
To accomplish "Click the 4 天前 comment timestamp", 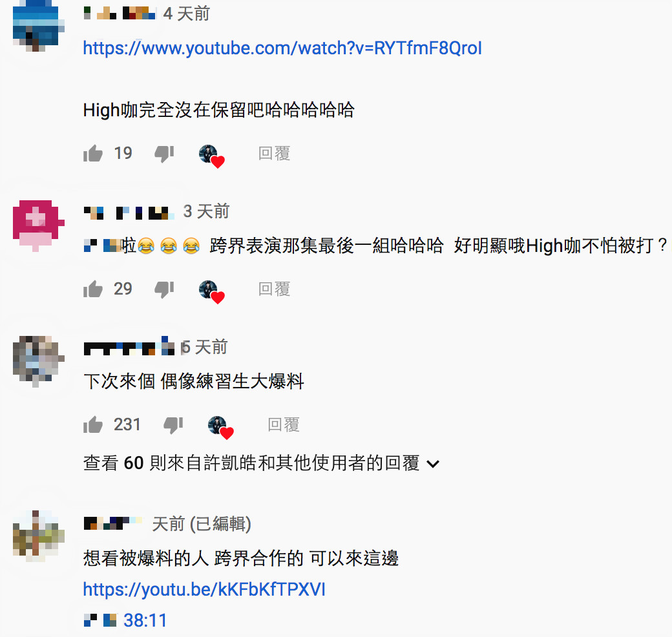I will point(187,14).
